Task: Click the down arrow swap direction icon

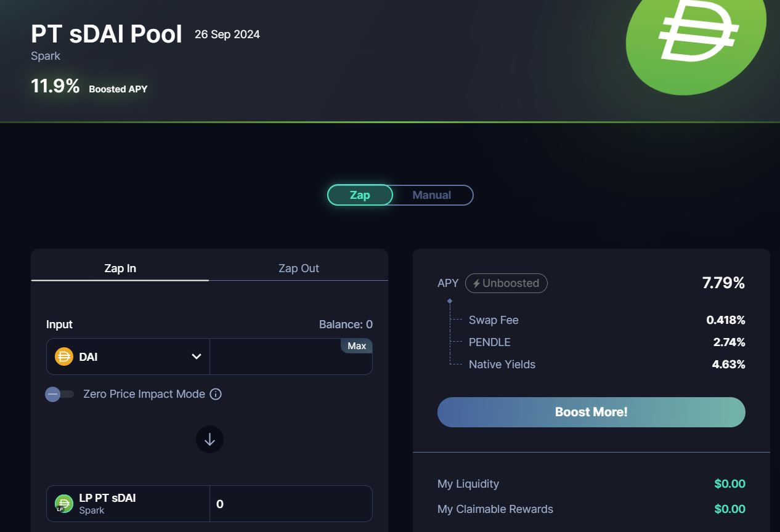Action: pyautogui.click(x=209, y=440)
